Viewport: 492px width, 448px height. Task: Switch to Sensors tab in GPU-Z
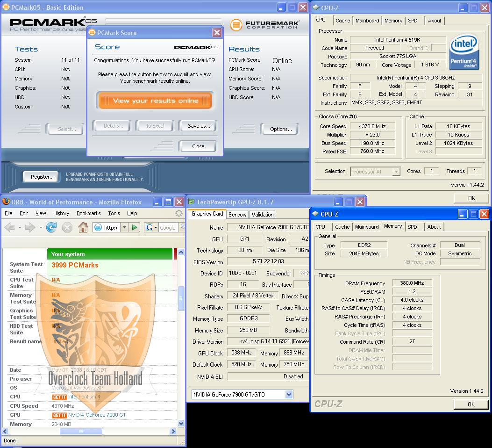(237, 215)
